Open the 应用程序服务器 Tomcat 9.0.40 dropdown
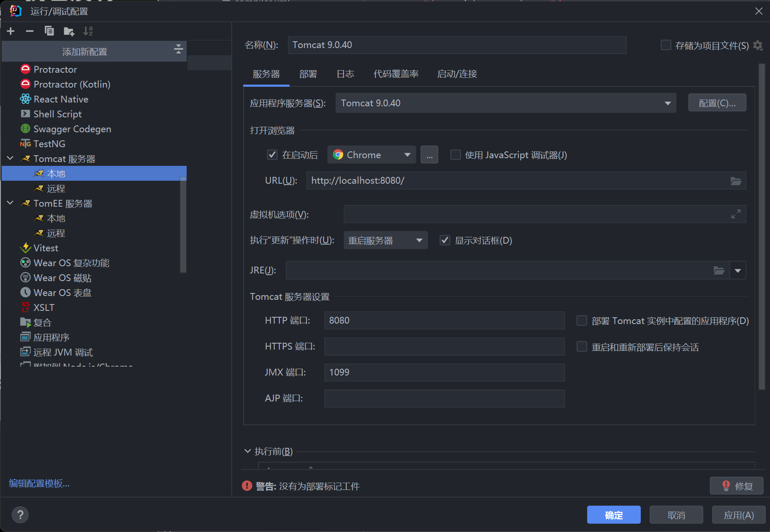 click(x=506, y=103)
